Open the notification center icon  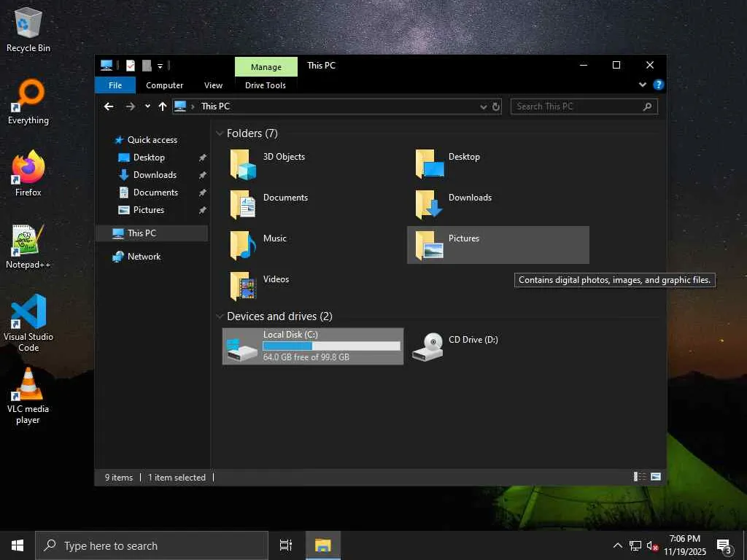(724, 545)
